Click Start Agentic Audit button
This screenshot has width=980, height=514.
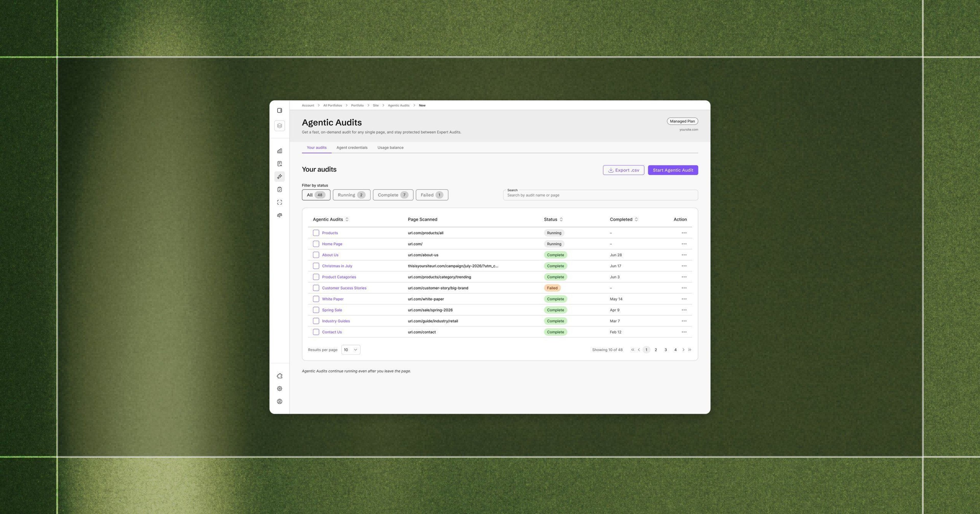(673, 170)
